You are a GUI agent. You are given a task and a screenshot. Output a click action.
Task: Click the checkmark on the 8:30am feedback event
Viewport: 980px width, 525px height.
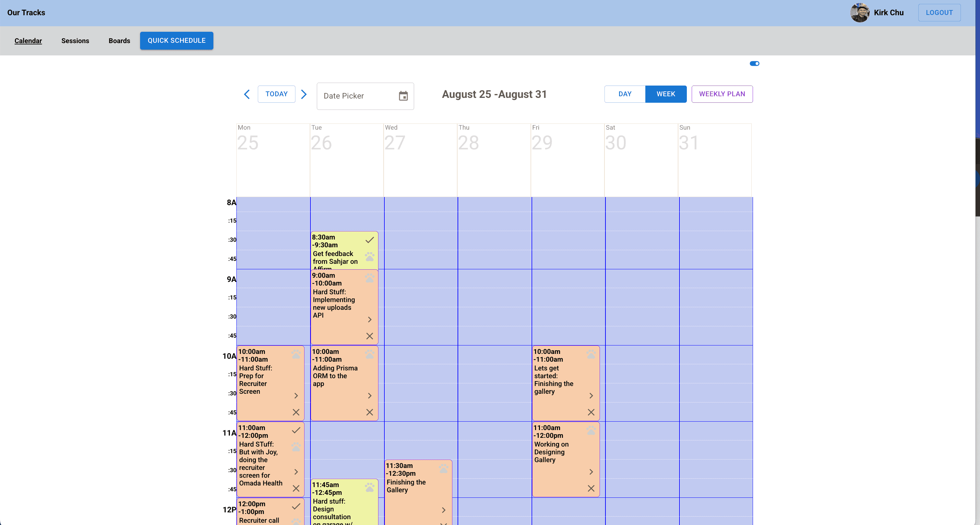coord(369,240)
